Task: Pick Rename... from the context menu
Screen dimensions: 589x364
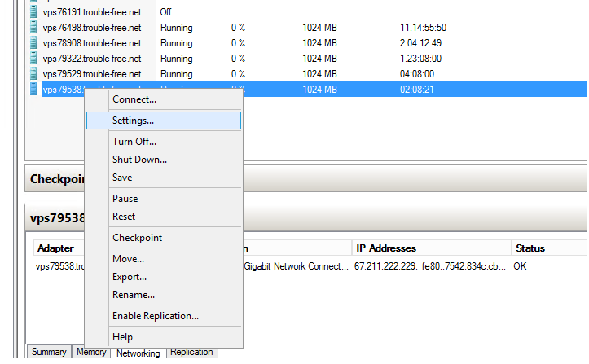Action: pos(164,295)
